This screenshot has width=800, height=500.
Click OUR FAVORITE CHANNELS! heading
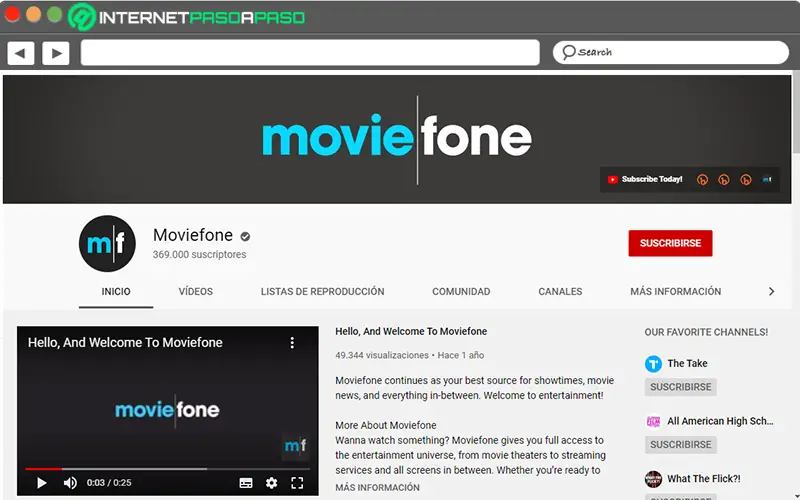(706, 332)
